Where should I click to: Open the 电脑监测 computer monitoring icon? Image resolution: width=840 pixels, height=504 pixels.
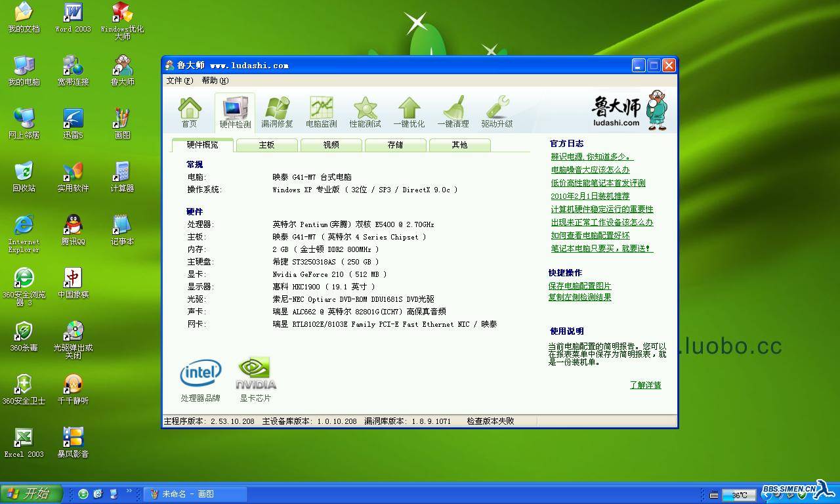click(x=322, y=112)
